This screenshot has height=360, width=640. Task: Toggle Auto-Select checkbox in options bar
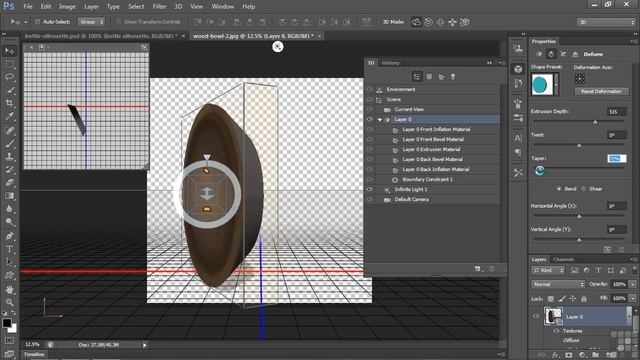[37, 22]
